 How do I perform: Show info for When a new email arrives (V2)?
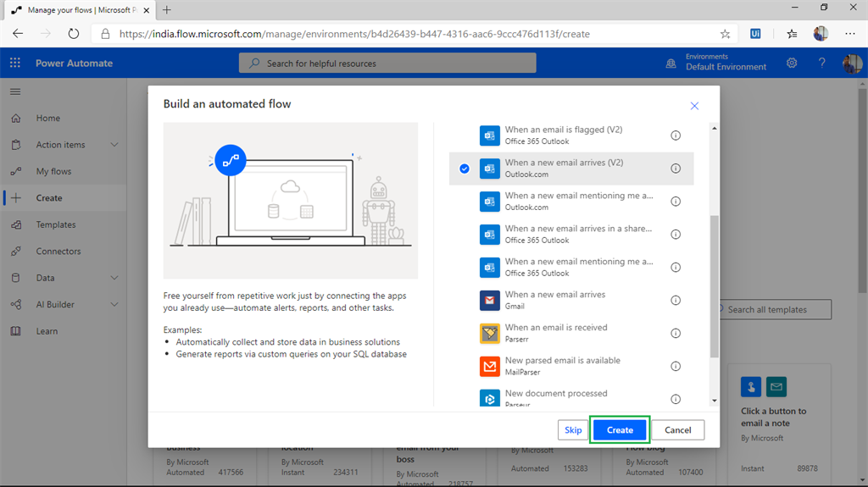(x=676, y=169)
